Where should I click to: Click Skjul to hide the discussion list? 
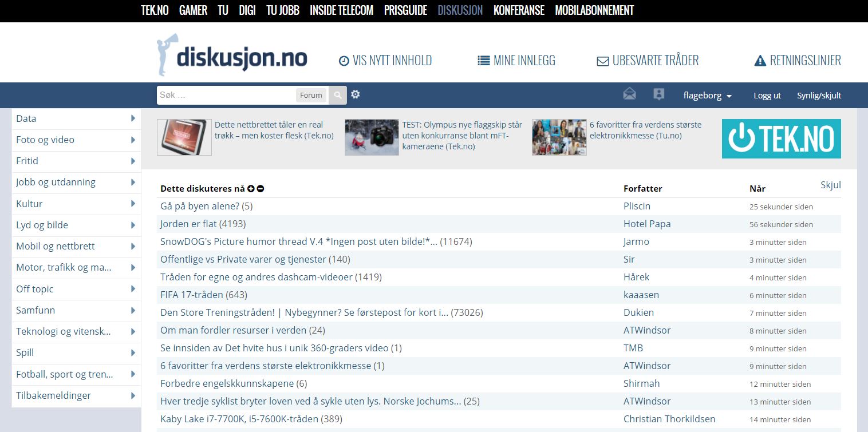tap(831, 185)
